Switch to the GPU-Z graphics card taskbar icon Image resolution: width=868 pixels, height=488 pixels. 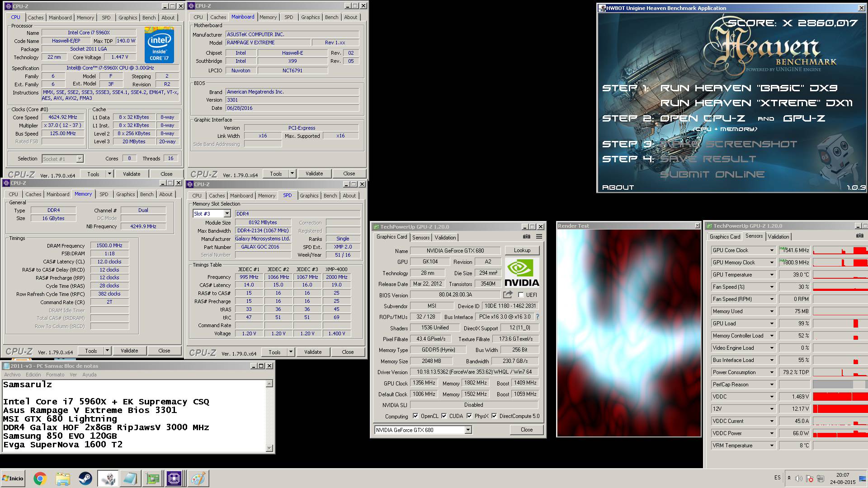152,479
